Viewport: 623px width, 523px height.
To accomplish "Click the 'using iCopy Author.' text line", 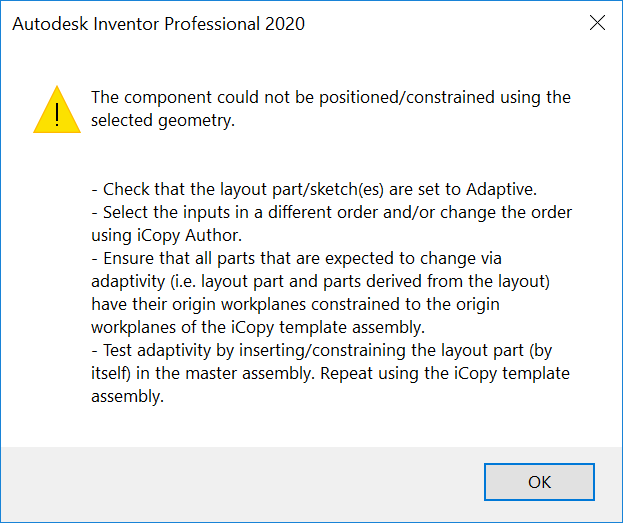I will tap(164, 234).
